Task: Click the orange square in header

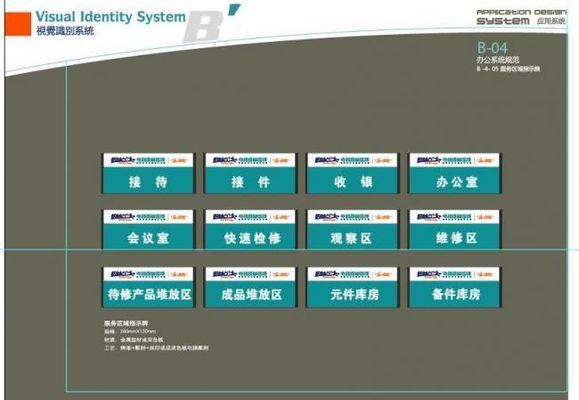Action: (x=18, y=24)
